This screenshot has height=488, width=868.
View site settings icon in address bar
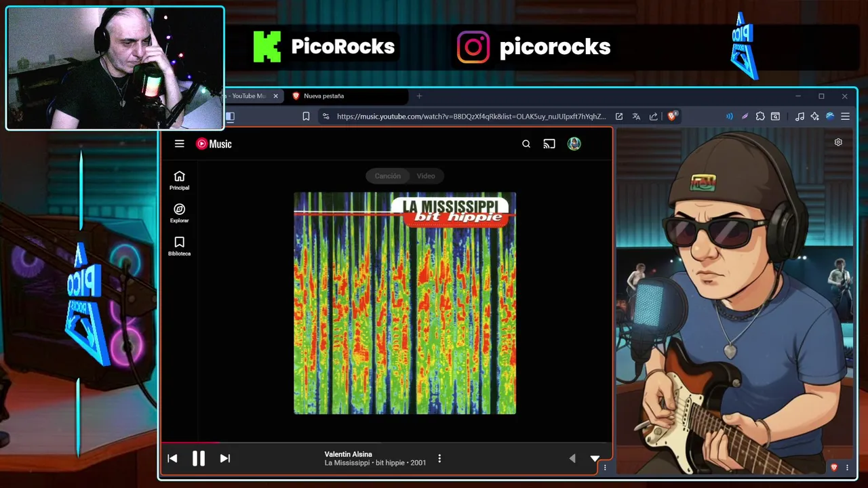[326, 117]
